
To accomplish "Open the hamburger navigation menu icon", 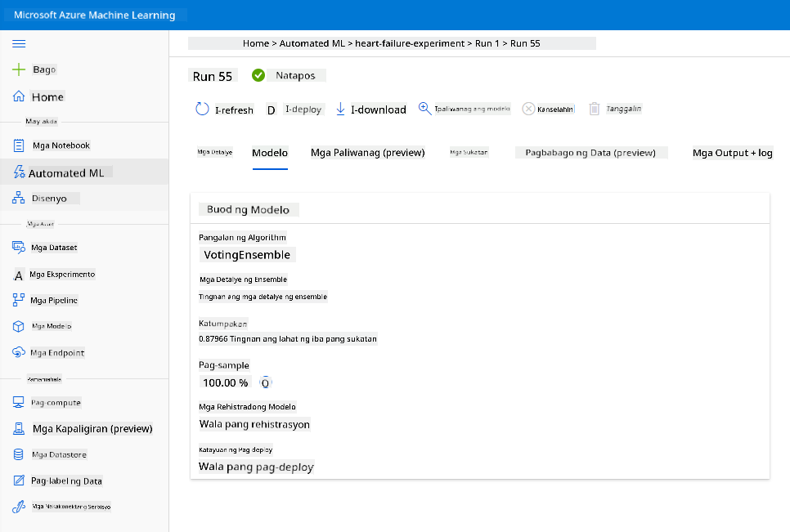I will tap(19, 44).
